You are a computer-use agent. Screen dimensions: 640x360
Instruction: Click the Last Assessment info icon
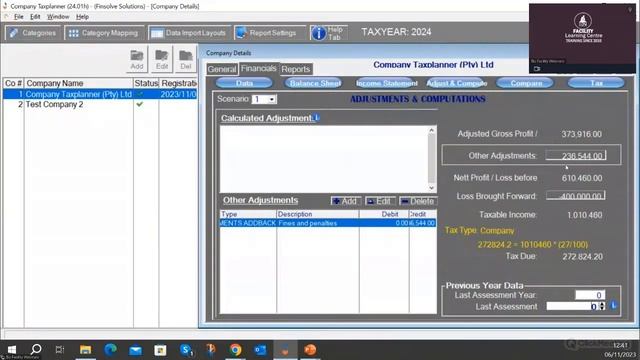[x=613, y=305]
